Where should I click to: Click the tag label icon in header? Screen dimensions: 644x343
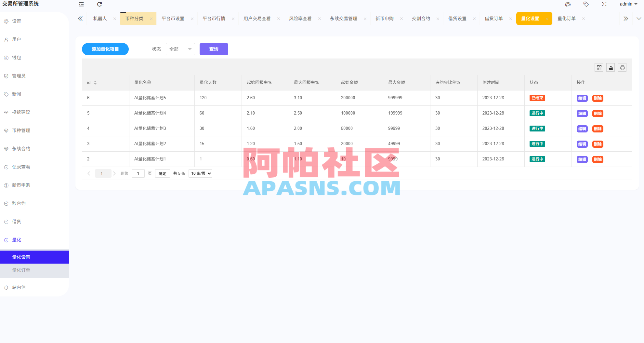pos(586,4)
